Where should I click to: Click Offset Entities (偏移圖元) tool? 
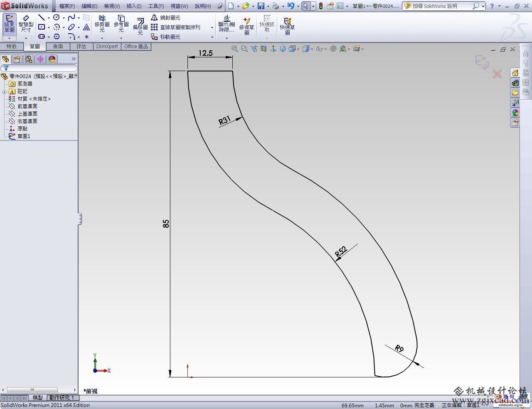click(140, 26)
